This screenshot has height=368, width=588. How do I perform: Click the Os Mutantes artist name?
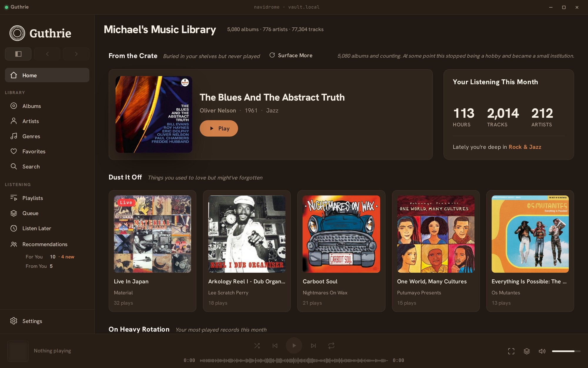click(x=506, y=293)
